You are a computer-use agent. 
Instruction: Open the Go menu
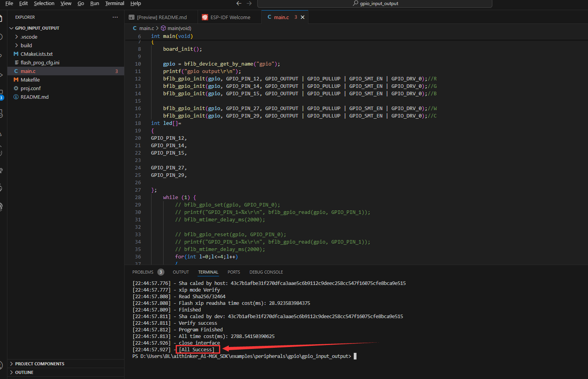pos(81,3)
